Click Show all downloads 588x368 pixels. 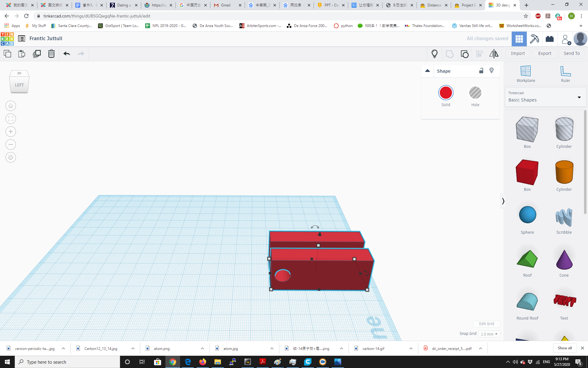(565, 348)
